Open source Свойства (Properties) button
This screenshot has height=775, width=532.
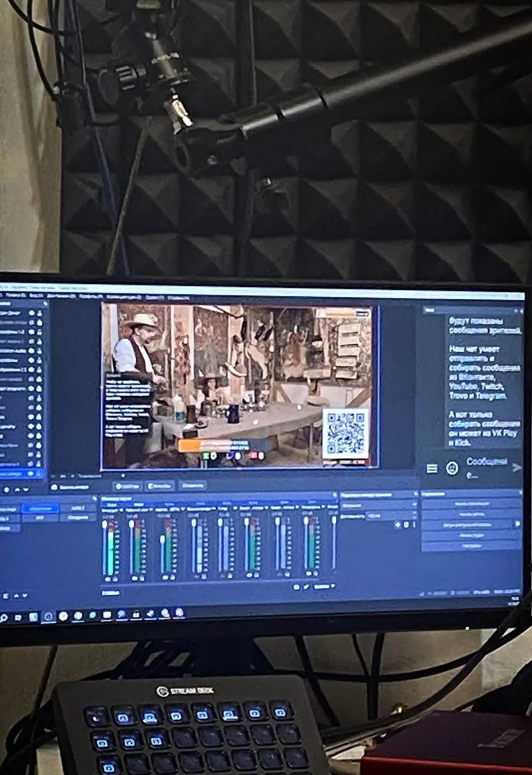point(127,486)
